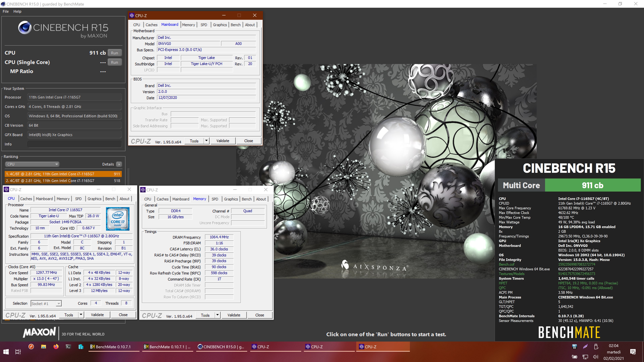
Task: Click the safely remove USB tray icon
Action: point(596,347)
